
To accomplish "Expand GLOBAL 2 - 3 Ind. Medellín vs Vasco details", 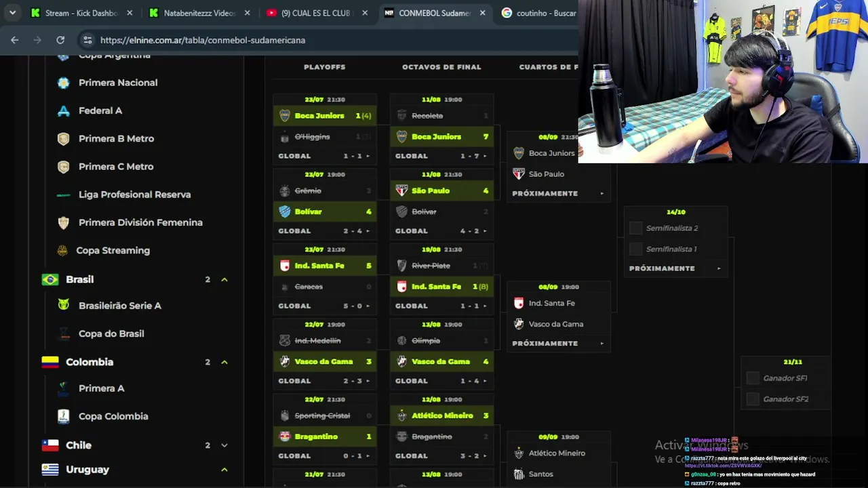I will [x=325, y=381].
